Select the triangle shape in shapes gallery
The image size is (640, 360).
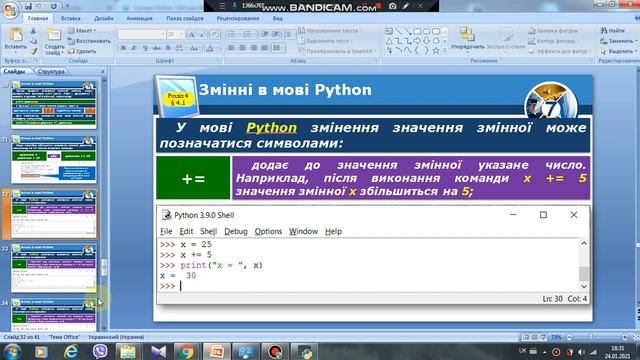click(389, 41)
